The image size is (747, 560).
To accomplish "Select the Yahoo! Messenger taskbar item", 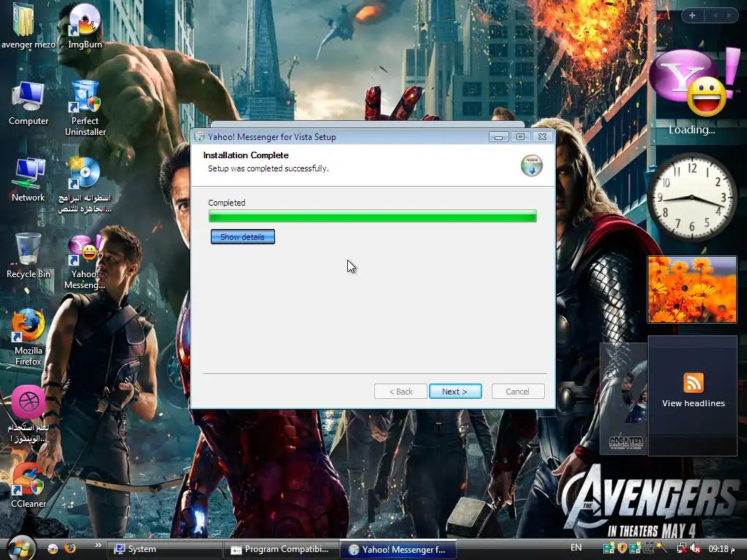I will tap(399, 549).
